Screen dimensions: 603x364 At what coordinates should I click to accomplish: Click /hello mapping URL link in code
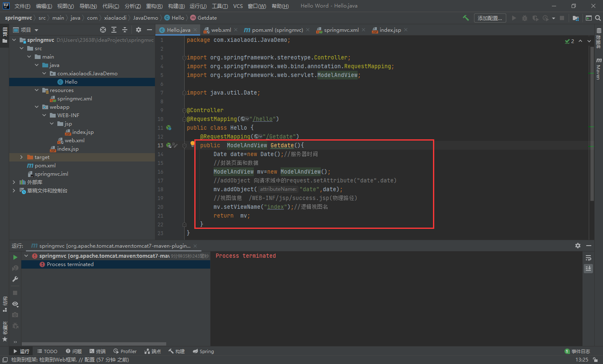262,119
